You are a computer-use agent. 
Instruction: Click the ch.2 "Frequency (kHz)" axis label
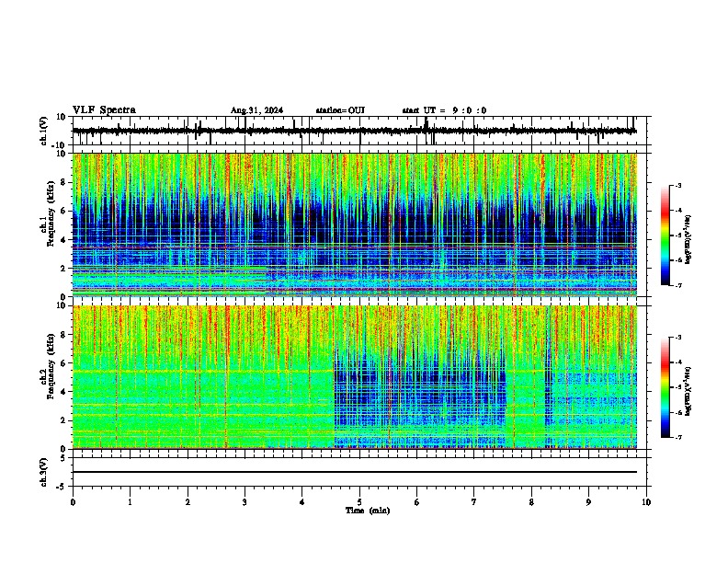(x=51, y=366)
